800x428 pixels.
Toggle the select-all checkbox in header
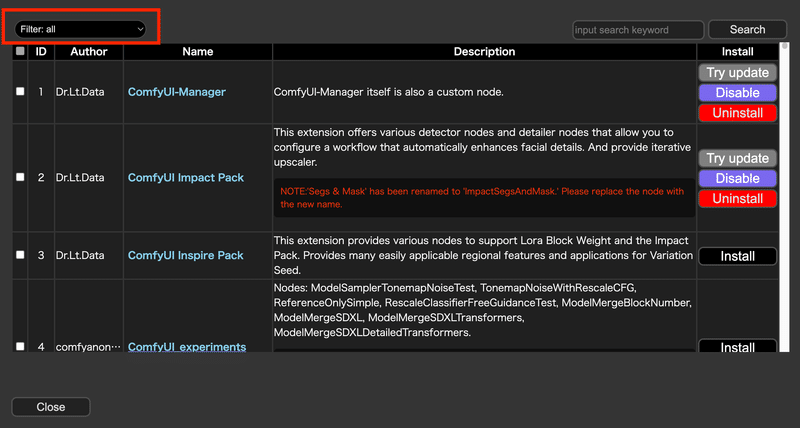point(21,52)
